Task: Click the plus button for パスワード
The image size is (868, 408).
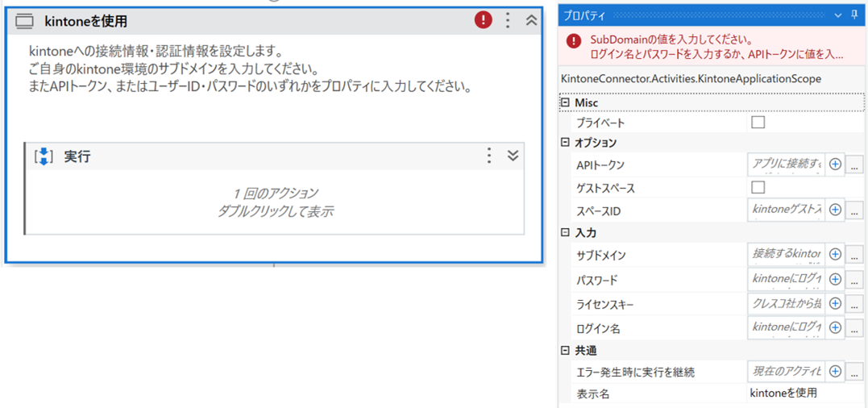Action: (x=835, y=279)
